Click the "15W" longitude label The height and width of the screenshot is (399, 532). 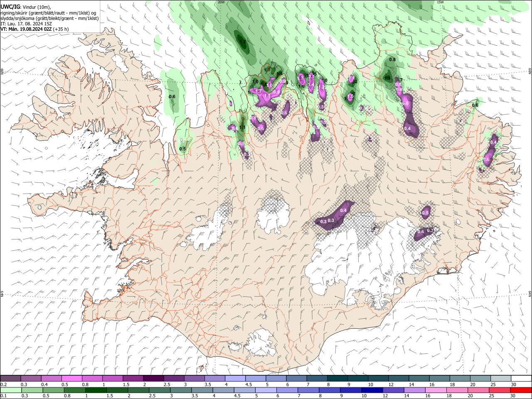(x=440, y=2)
